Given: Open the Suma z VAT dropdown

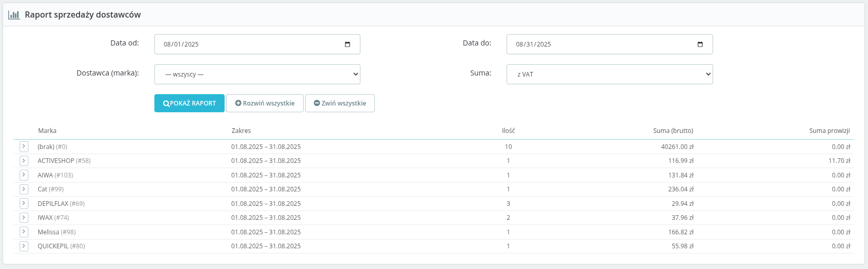Looking at the screenshot, I should tap(609, 74).
